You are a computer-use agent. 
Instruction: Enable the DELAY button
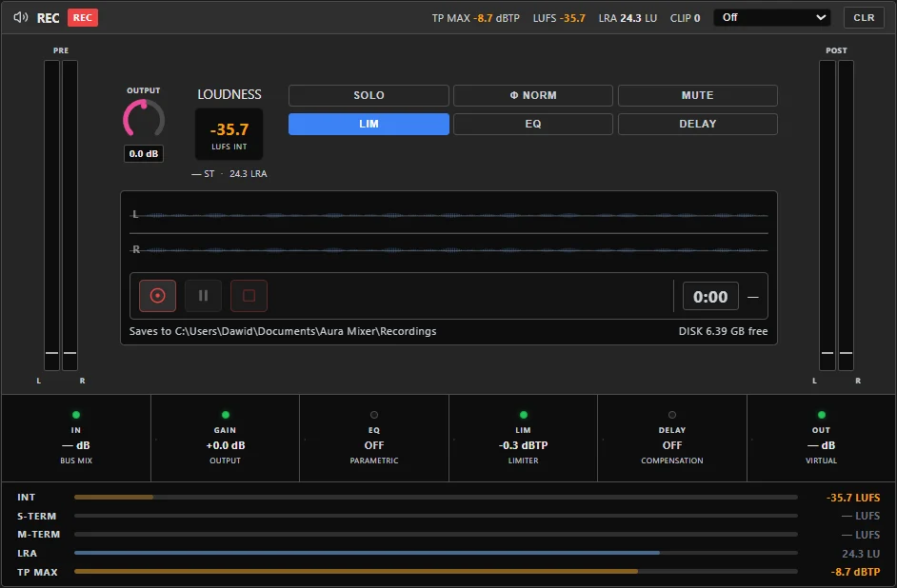pyautogui.click(x=697, y=124)
